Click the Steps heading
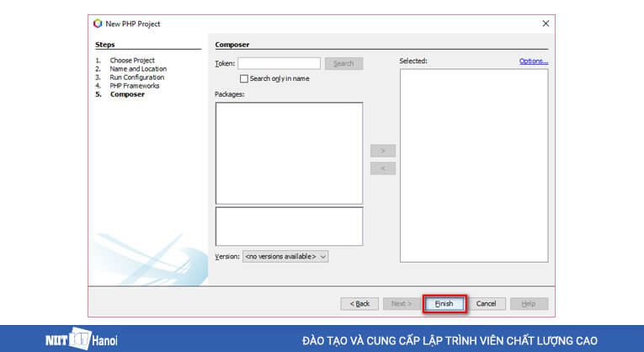Screen dimensions: 644x352 click(x=105, y=45)
